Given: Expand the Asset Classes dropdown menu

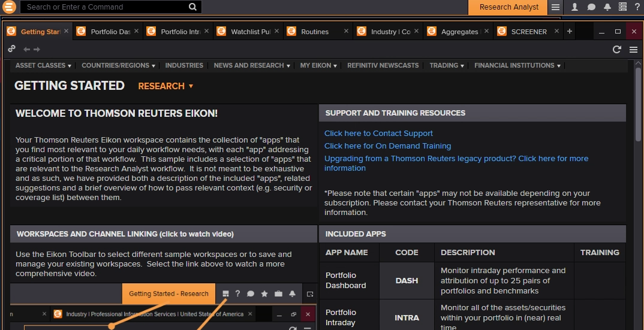Looking at the screenshot, I should coord(43,65).
